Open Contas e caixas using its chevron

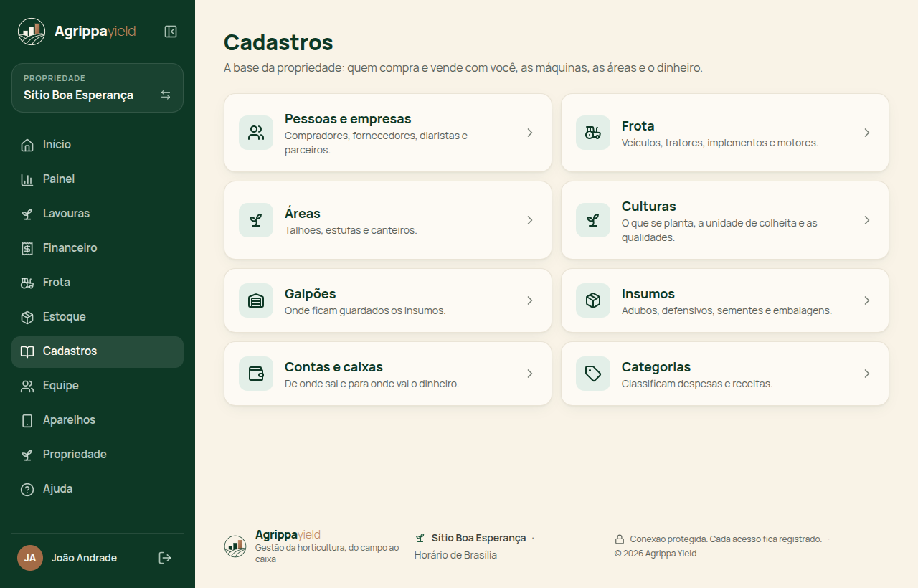530,374
